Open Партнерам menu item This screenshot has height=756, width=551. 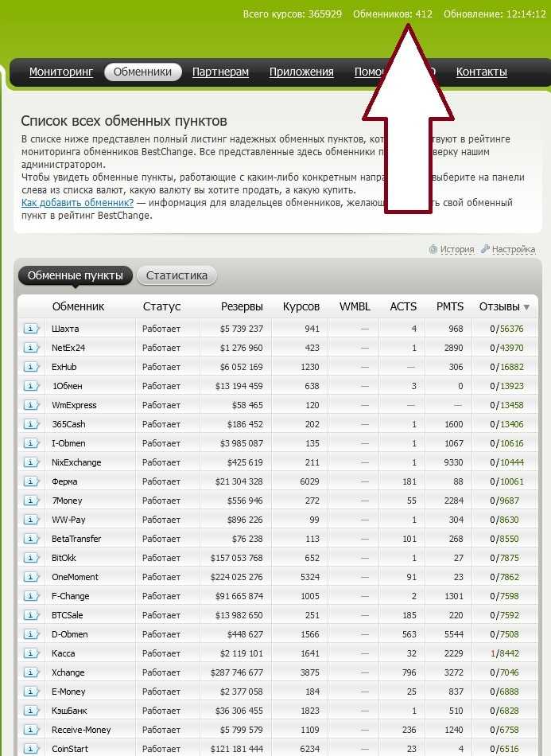click(x=220, y=72)
